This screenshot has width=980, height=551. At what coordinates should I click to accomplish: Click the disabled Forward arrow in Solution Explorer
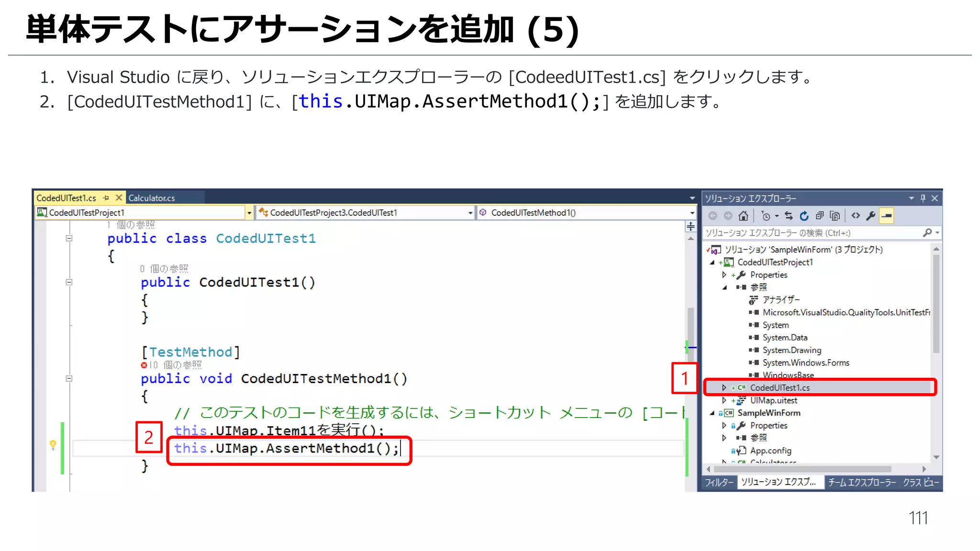point(728,216)
